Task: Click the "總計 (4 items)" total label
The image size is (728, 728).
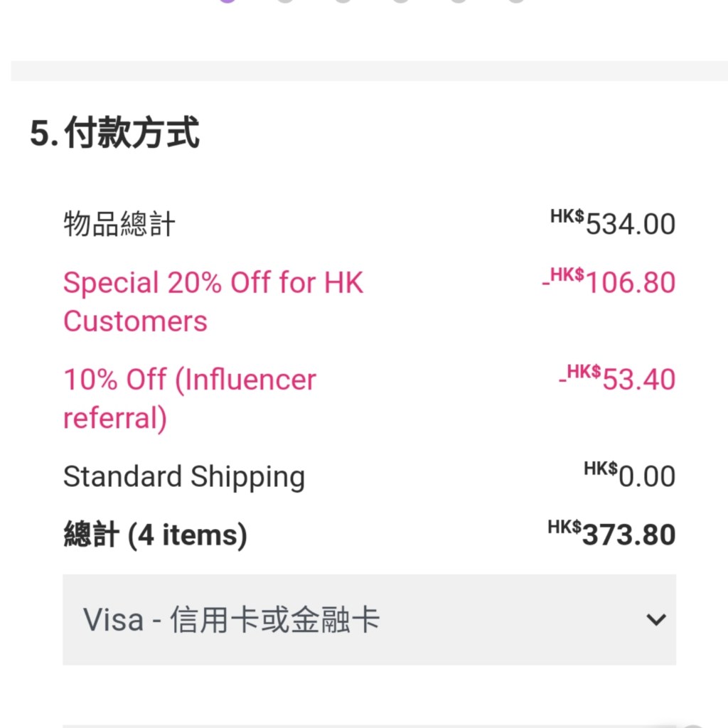Action: pos(155,535)
